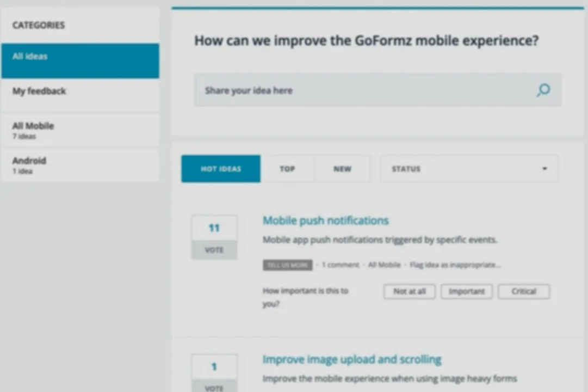Viewport: 588px width, 392px height.
Task: Open the "Mobile push notifications" idea
Action: coord(325,220)
